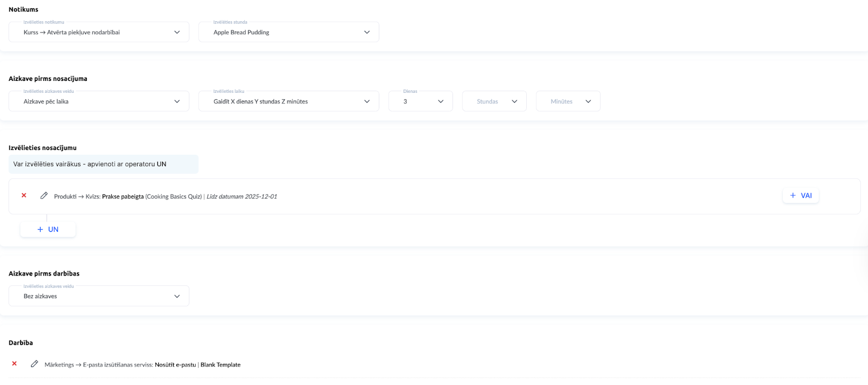Viewport: 868px width, 385px height.
Task: Expand the 'Bez aizkaves' delay dropdown
Action: tap(99, 296)
